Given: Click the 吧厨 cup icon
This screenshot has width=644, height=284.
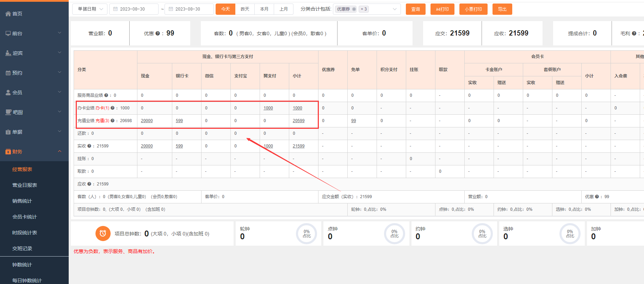Looking at the screenshot, I should [x=8, y=112].
